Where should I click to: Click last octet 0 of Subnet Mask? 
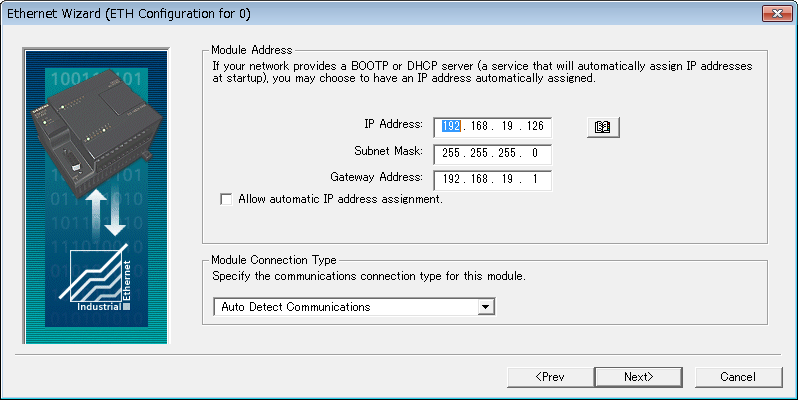[536, 154]
